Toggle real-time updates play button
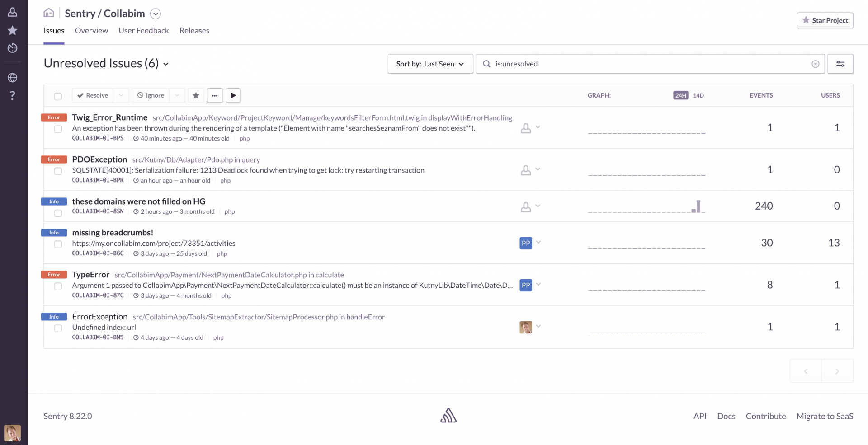Screen dimensions: 868x445 (233, 95)
